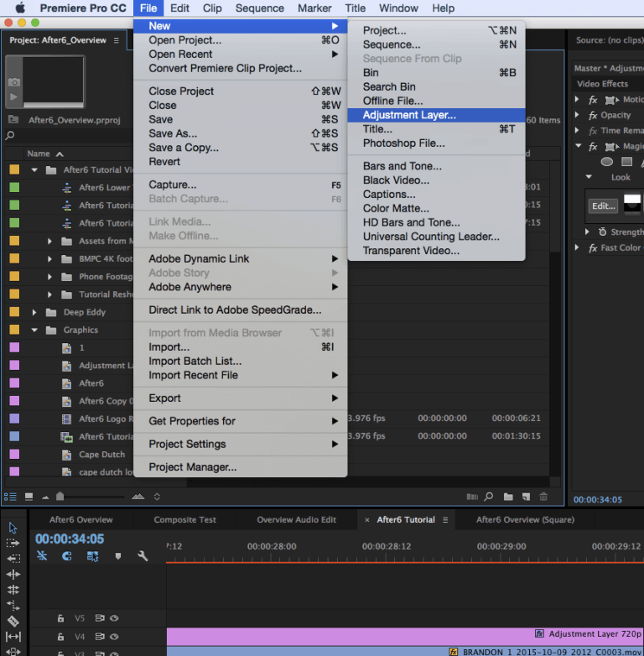
Task: Open the Project panel menu icon
Action: click(x=117, y=40)
